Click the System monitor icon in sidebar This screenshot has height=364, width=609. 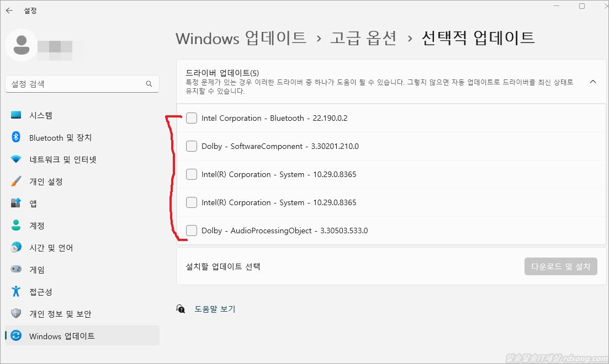click(x=16, y=115)
